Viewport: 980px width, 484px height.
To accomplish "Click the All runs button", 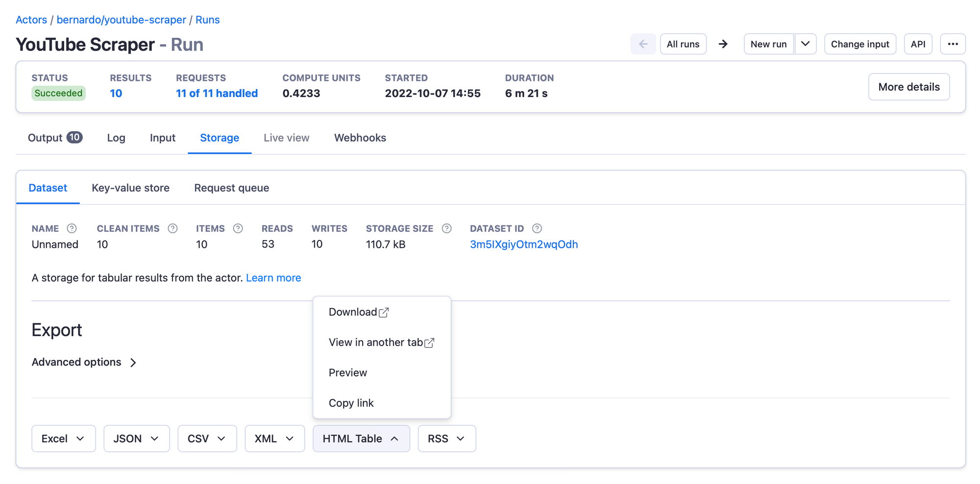I will tap(683, 44).
